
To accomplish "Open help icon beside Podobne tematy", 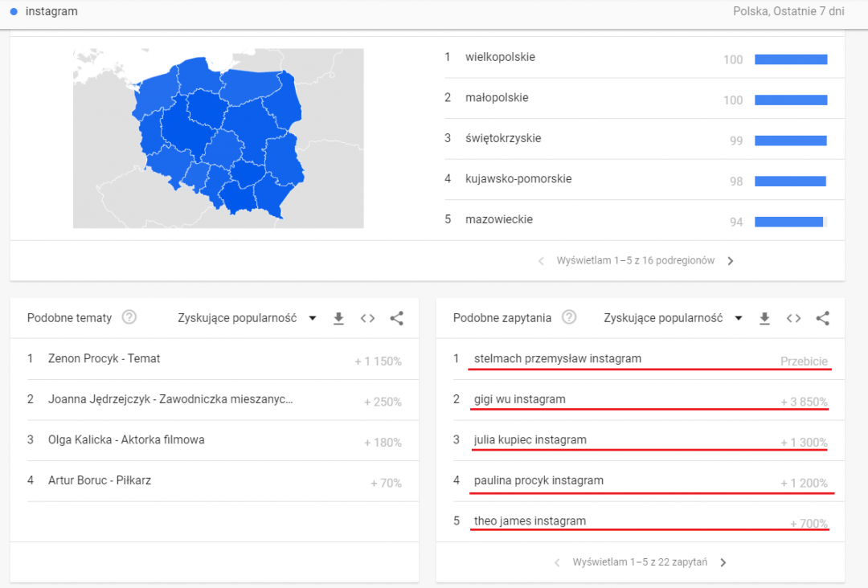I will [x=129, y=317].
